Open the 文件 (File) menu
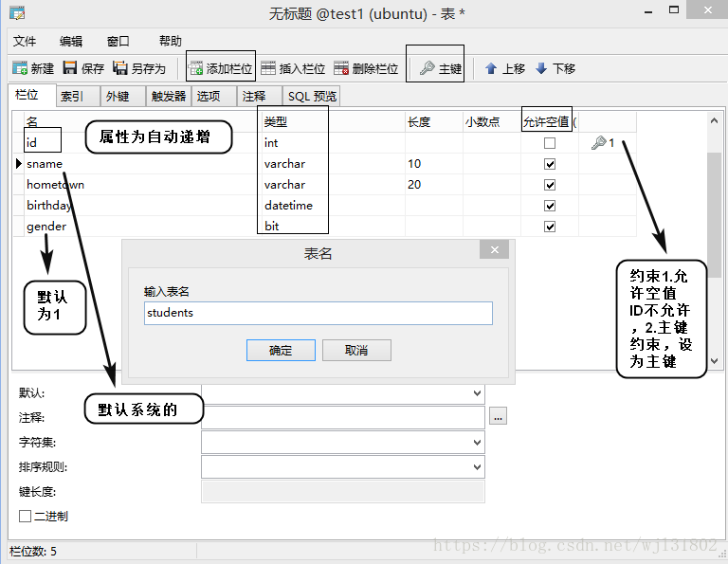Screen dimensions: 728x564 pyautogui.click(x=25, y=42)
